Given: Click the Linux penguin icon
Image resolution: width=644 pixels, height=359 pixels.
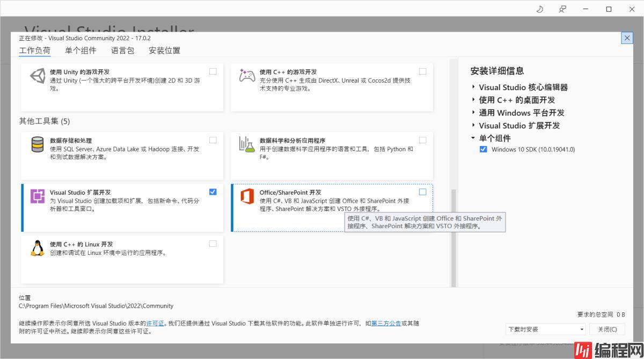Looking at the screenshot, I should (38, 248).
